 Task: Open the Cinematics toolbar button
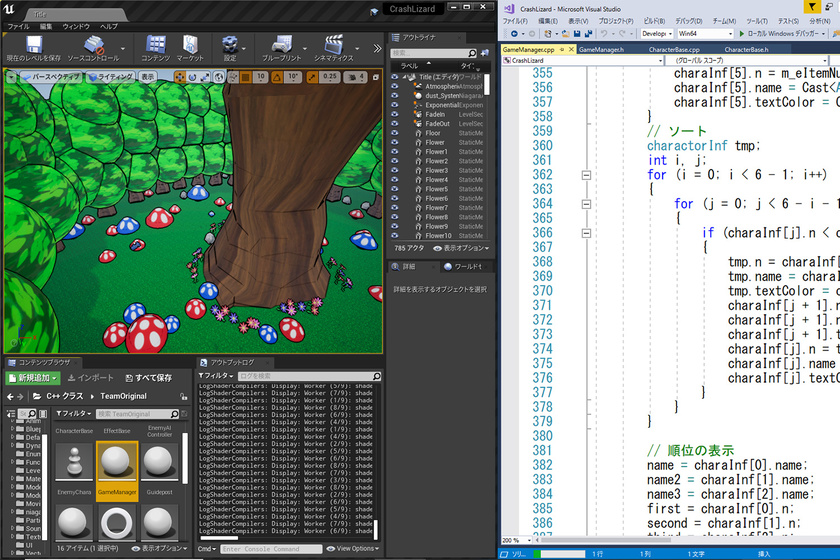pyautogui.click(x=333, y=46)
